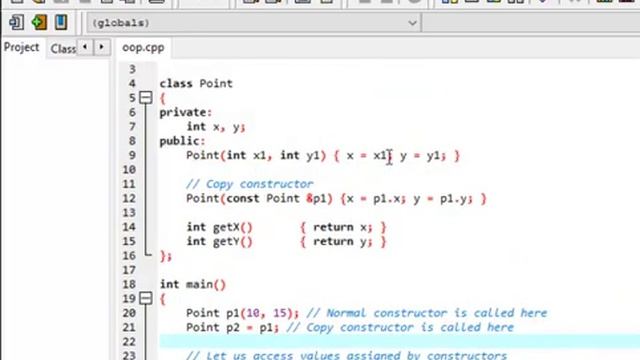Screen dimensions: 640x360
Task: Click the 'public:' keyword in the code
Action: pos(182,141)
